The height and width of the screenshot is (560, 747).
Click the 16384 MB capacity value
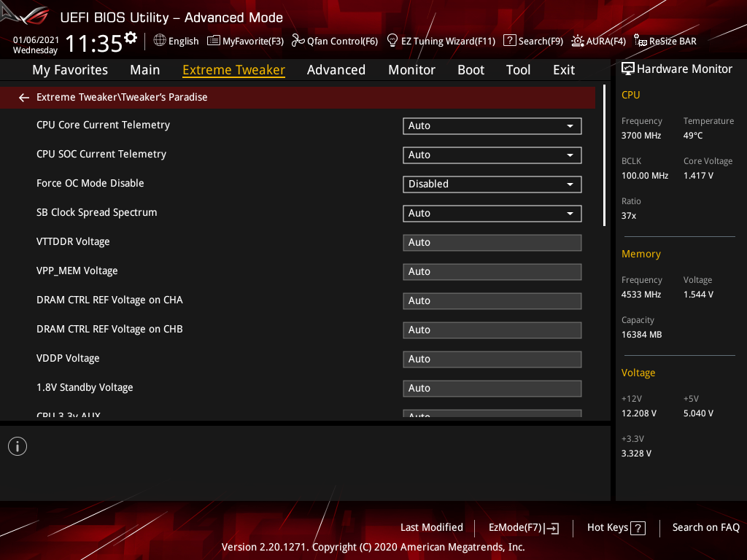[641, 335]
